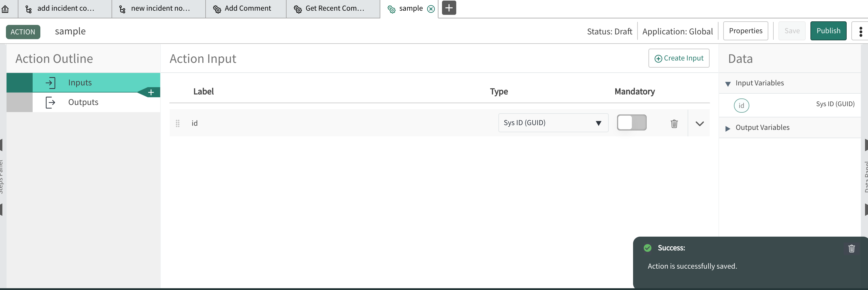The height and width of the screenshot is (290, 868).
Task: Click the Sys ID (GUID) variable type text
Action: click(835, 104)
